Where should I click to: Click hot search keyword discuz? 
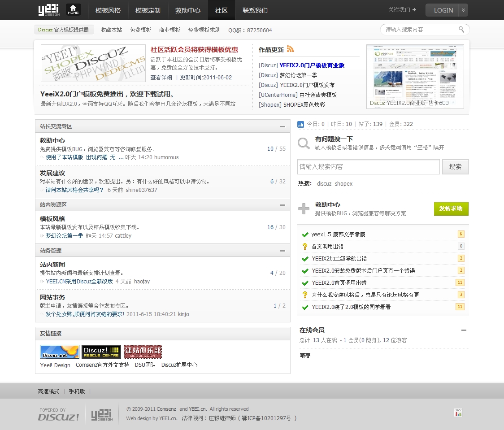click(x=324, y=184)
